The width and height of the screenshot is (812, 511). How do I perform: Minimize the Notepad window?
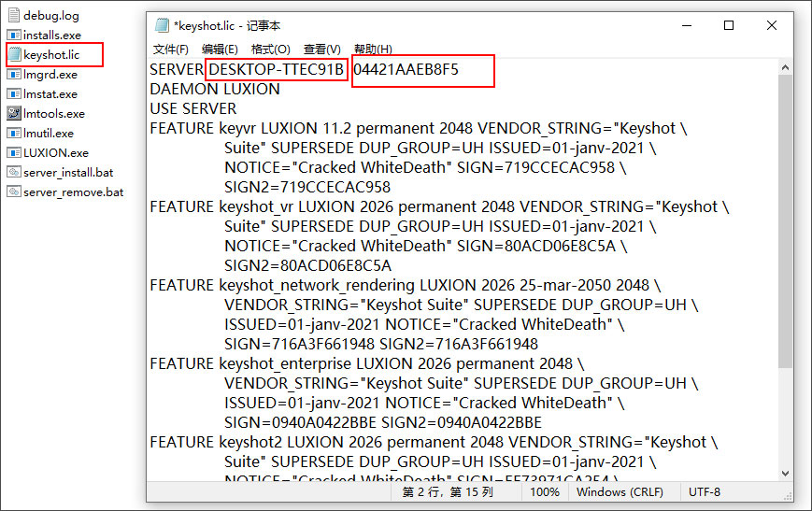[x=687, y=25]
